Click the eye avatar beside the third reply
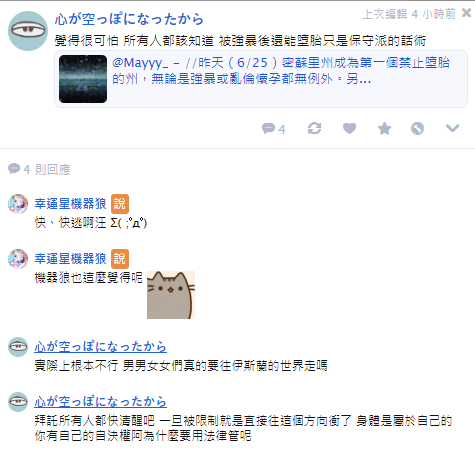Viewport: 475px width, 466px height. 18,347
